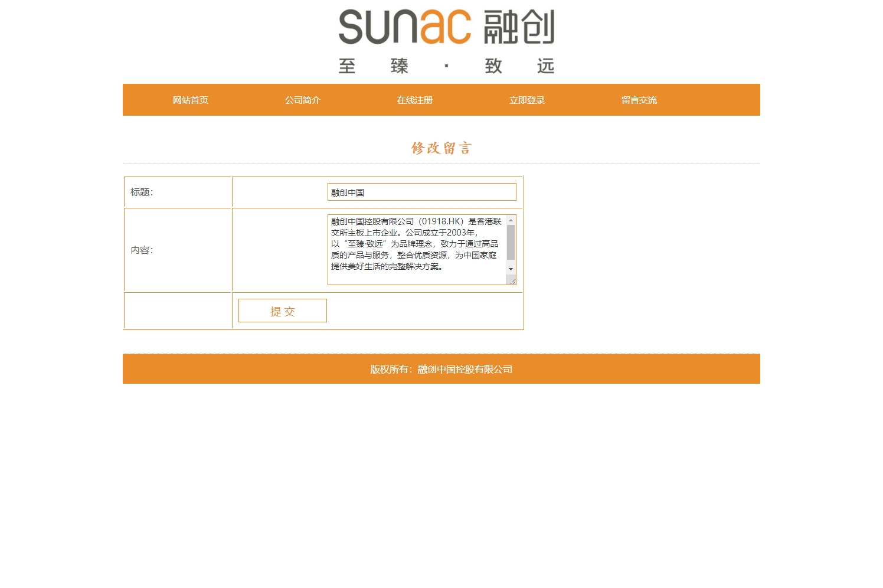Image resolution: width=883 pixels, height=588 pixels.
Task: Click the 标题: label
Action: (x=142, y=192)
